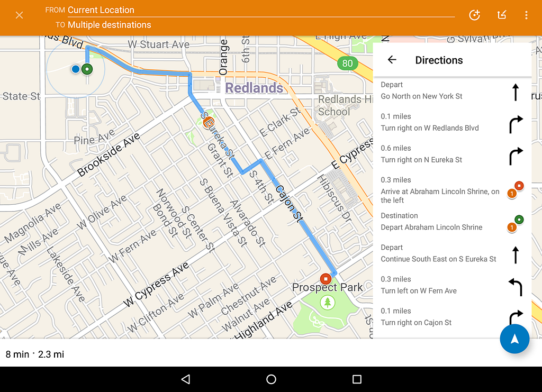This screenshot has height=392, width=542.
Task: Tap the Prospect Park tree icon
Action: 327,303
